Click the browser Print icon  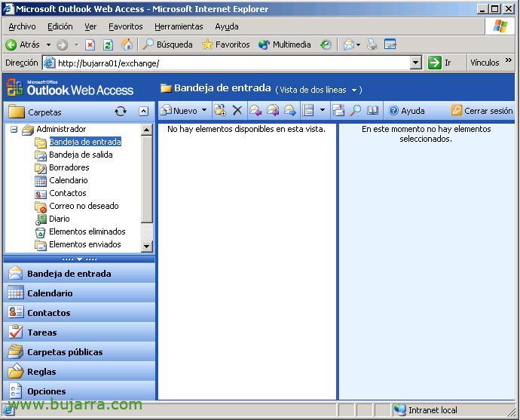tap(372, 44)
